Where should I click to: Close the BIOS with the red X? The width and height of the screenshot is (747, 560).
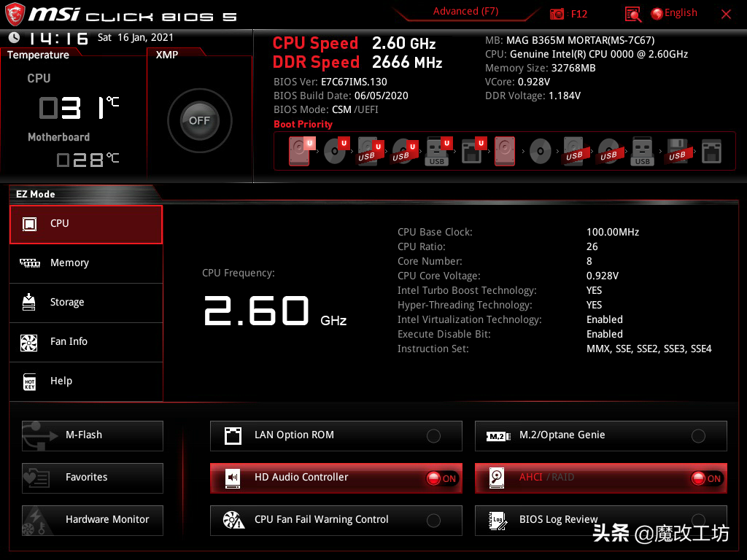(726, 15)
